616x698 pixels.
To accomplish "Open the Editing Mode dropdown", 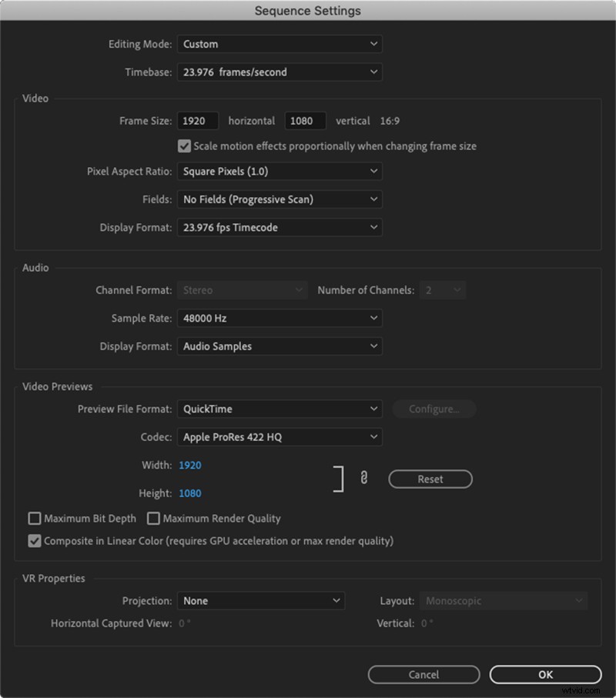I will point(280,44).
